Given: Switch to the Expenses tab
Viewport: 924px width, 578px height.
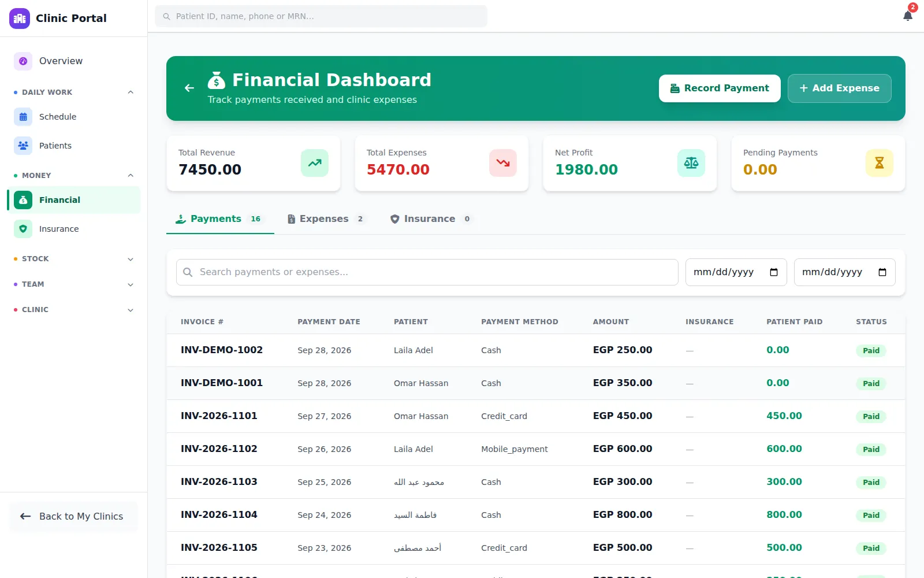Looking at the screenshot, I should click(x=327, y=219).
